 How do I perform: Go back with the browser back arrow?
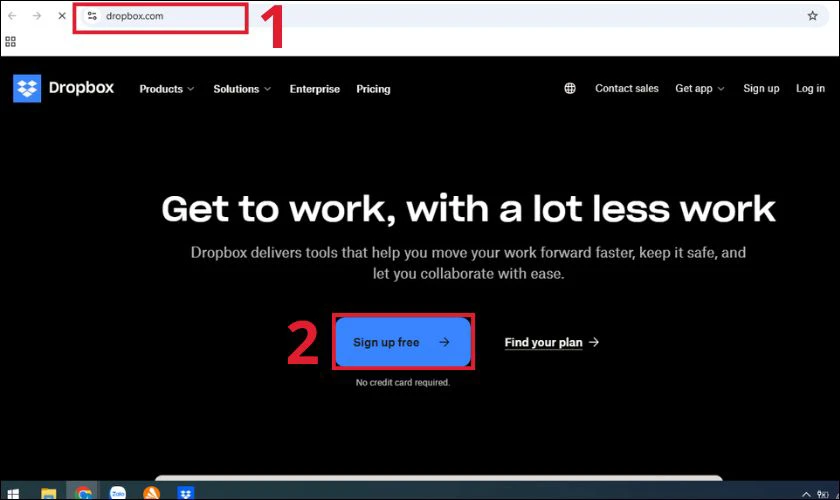click(12, 16)
